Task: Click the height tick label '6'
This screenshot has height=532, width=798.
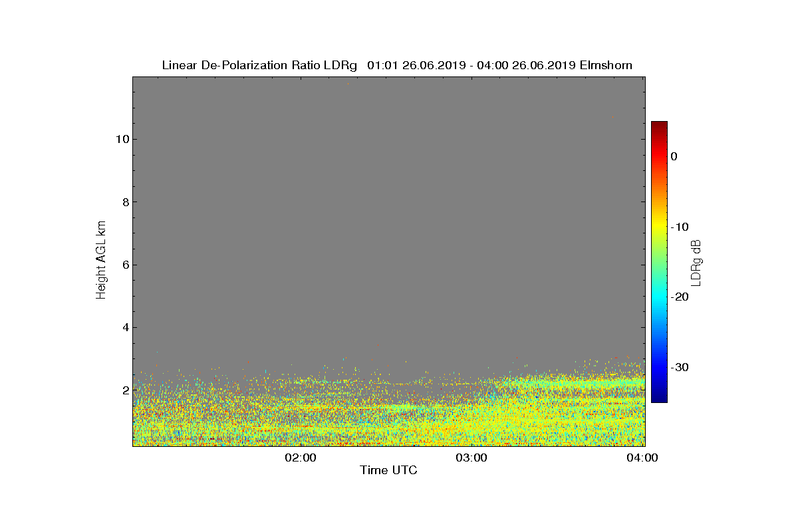Action: tap(124, 265)
